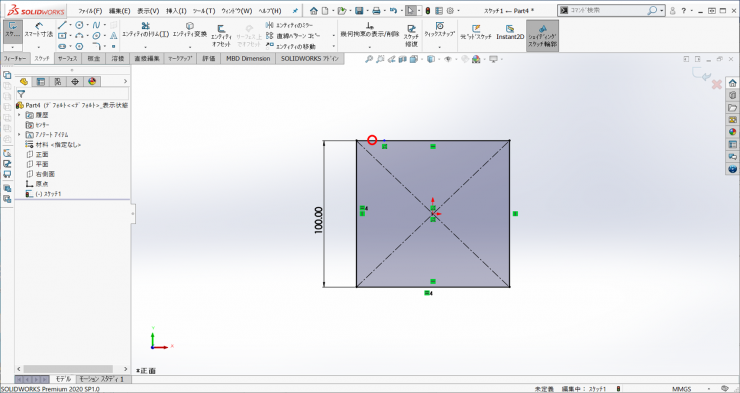Select the Spline sketch tool
740x393 pixels.
point(96,25)
